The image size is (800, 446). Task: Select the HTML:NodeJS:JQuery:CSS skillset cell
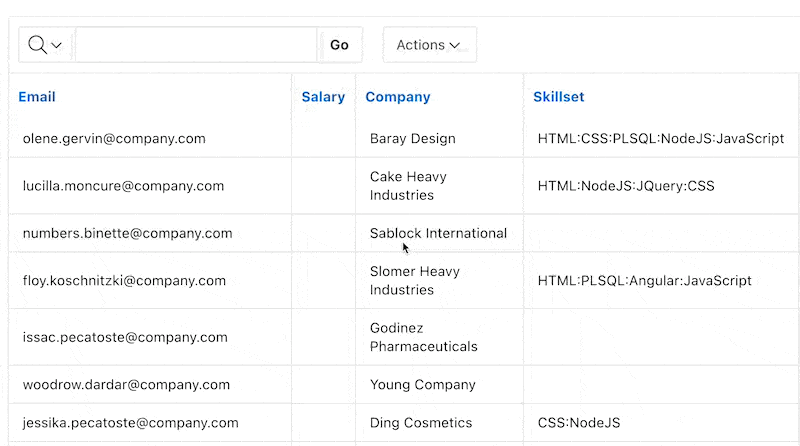click(626, 186)
